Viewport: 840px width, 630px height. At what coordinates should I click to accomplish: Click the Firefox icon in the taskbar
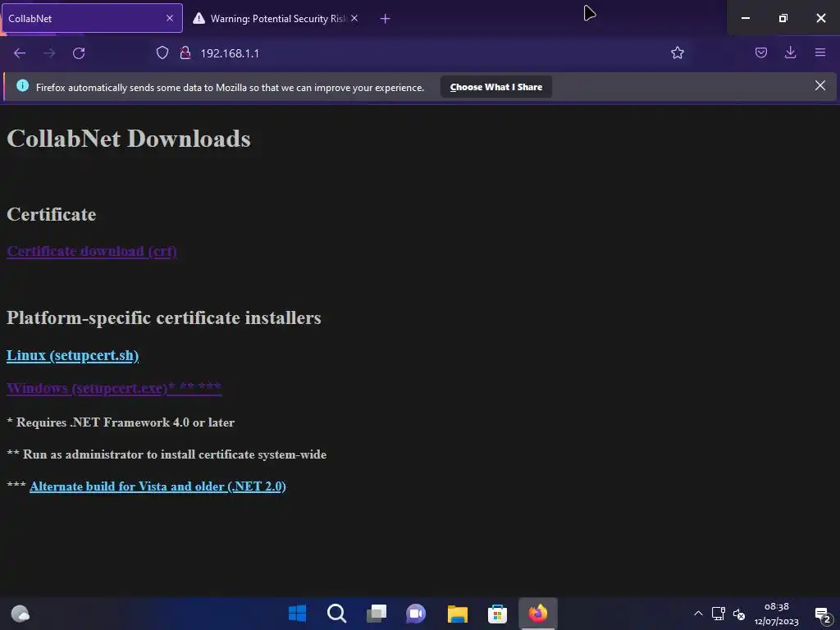point(538,614)
